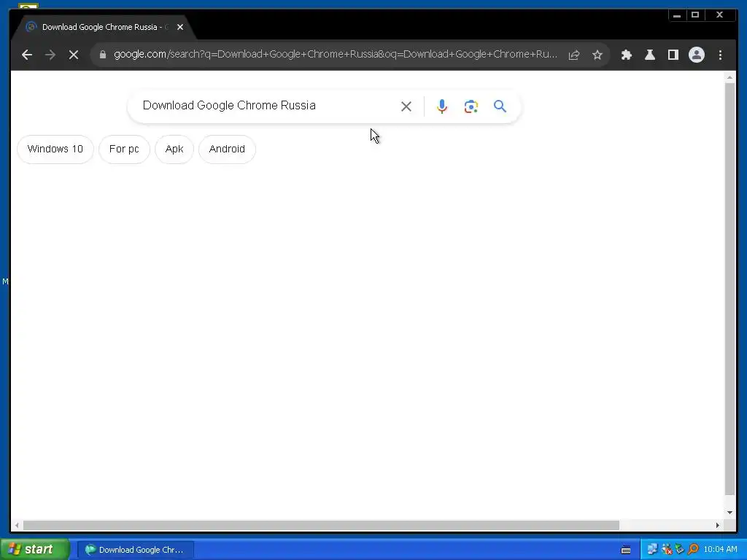The width and height of the screenshot is (747, 560).
Task: Toggle the side panel icon
Action: [x=673, y=55]
